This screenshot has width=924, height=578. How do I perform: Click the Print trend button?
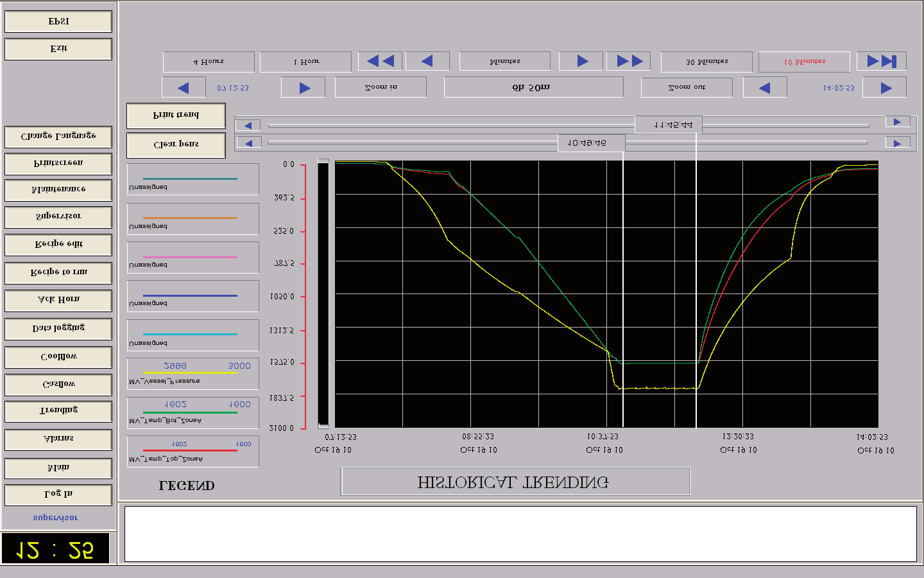tap(176, 116)
